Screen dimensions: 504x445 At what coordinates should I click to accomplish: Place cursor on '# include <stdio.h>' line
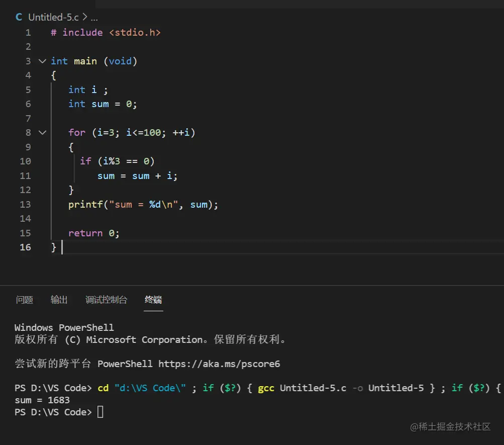pos(106,33)
